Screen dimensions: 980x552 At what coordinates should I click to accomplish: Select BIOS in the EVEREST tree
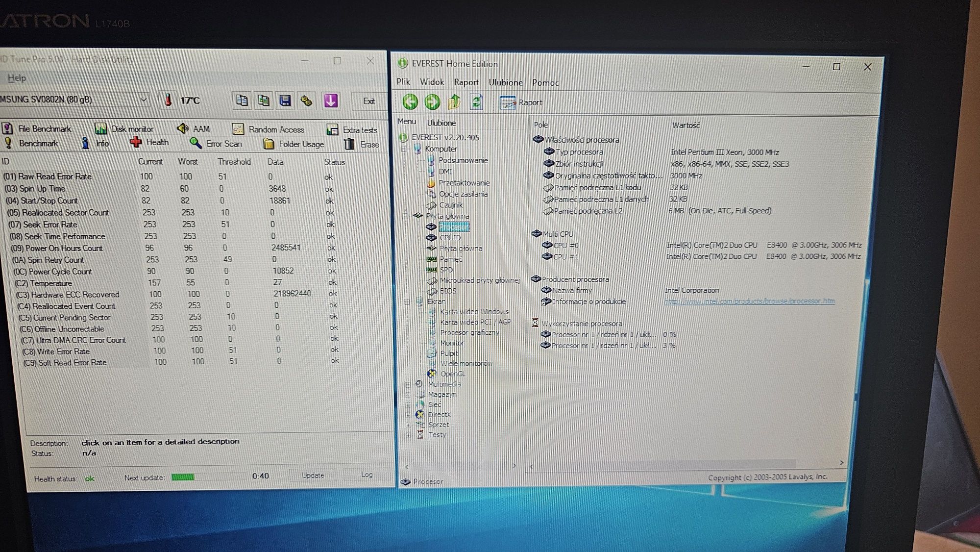pos(448,291)
